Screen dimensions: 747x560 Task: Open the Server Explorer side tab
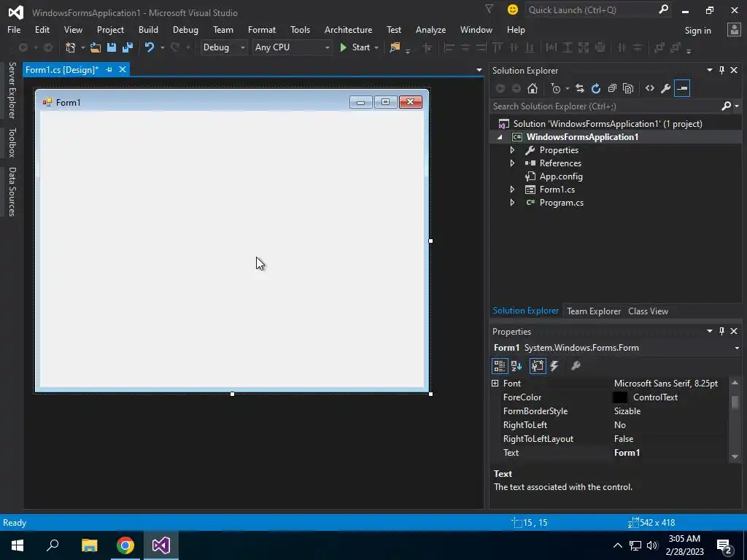[12, 90]
